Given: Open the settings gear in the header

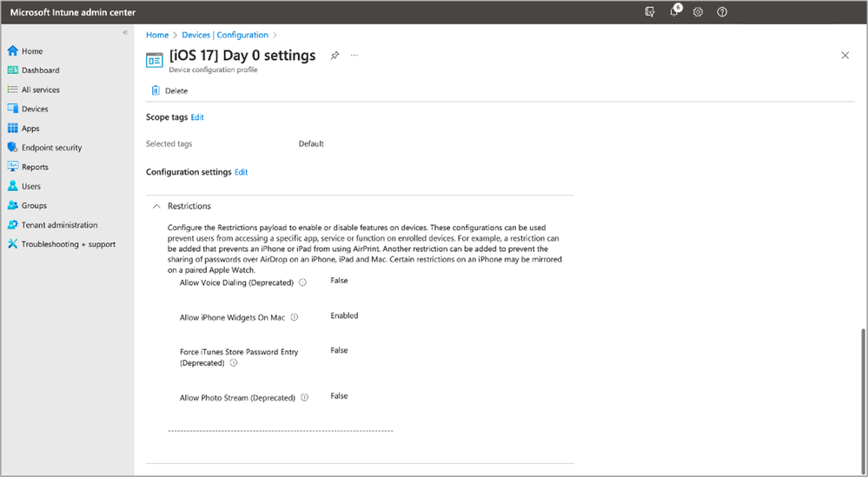Looking at the screenshot, I should point(698,12).
